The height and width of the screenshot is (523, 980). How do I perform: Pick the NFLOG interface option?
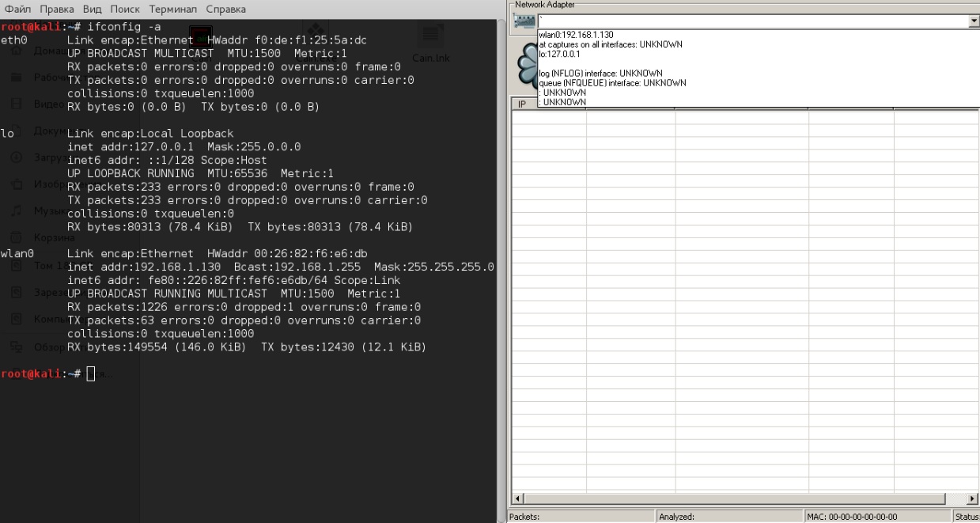point(600,73)
